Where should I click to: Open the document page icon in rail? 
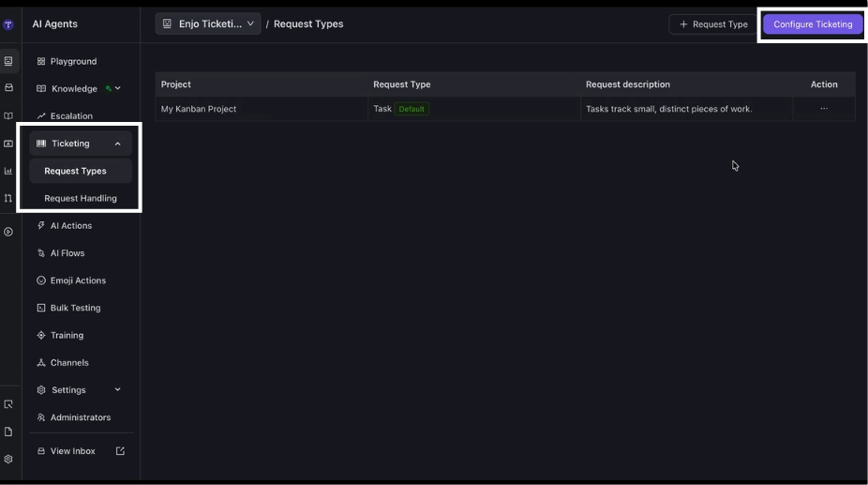click(8, 432)
